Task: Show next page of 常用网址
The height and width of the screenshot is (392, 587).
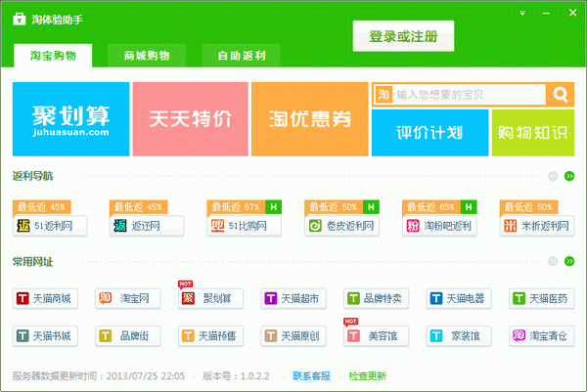Action: [x=569, y=261]
